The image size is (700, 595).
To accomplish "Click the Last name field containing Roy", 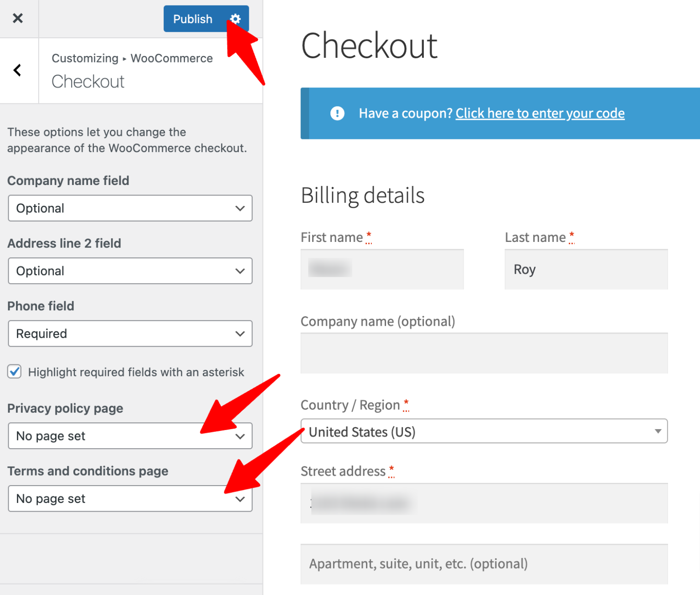I will tap(586, 269).
